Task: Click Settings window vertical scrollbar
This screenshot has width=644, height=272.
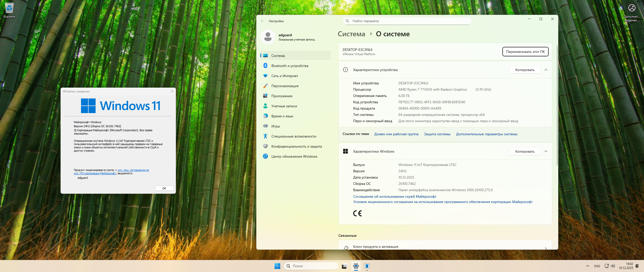Action: [557, 106]
